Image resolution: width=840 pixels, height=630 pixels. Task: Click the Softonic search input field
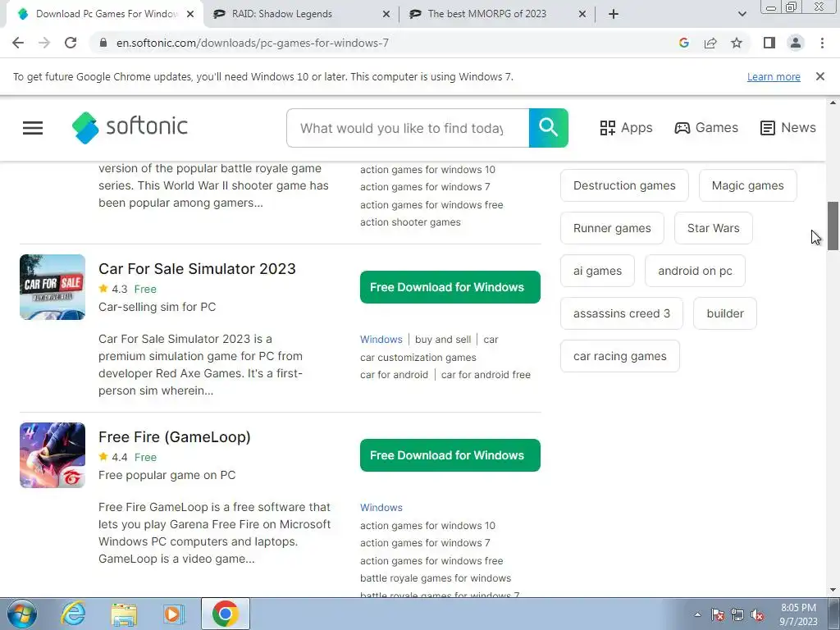pos(408,128)
